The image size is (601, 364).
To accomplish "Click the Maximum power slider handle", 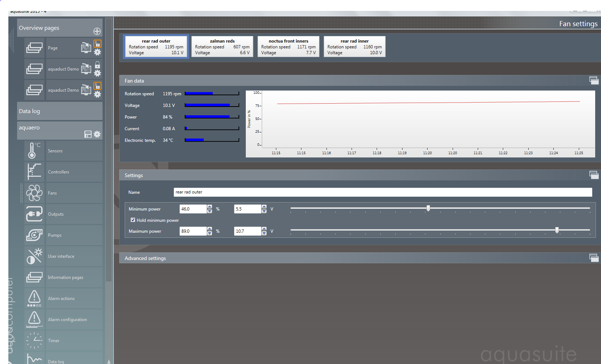I will pos(557,230).
